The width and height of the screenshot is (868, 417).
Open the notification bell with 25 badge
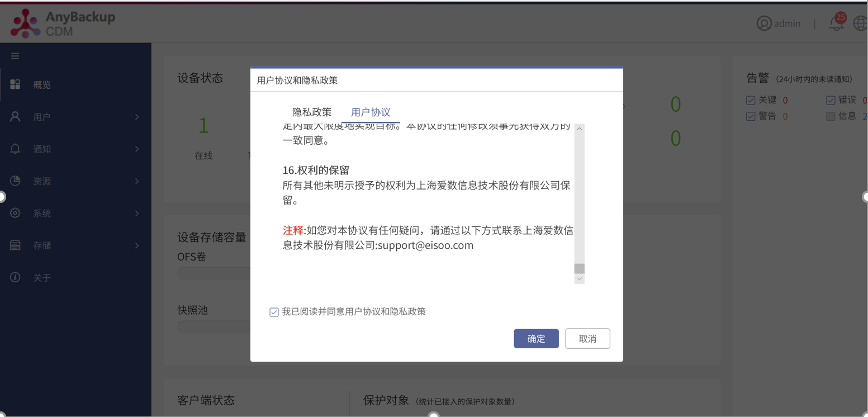836,23
